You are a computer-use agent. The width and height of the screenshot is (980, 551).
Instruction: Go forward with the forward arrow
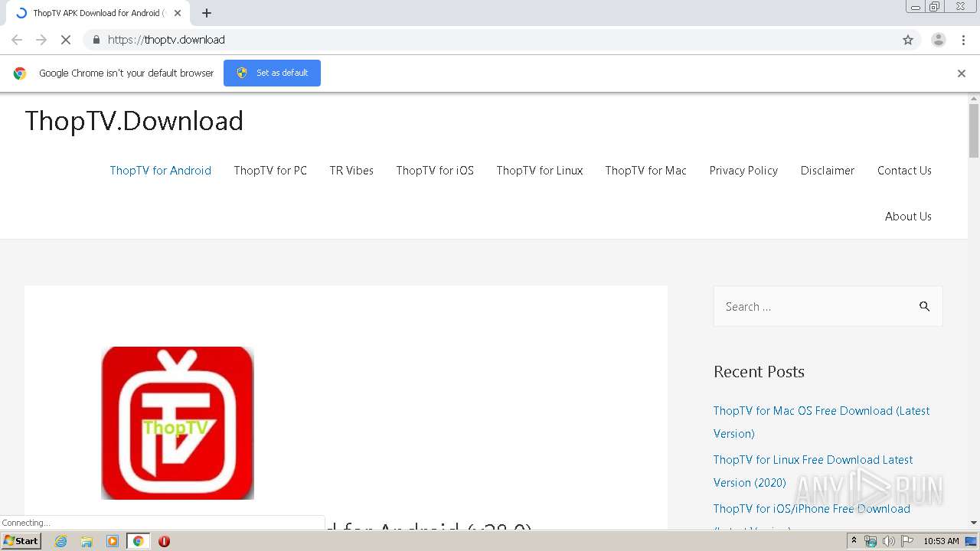[41, 40]
